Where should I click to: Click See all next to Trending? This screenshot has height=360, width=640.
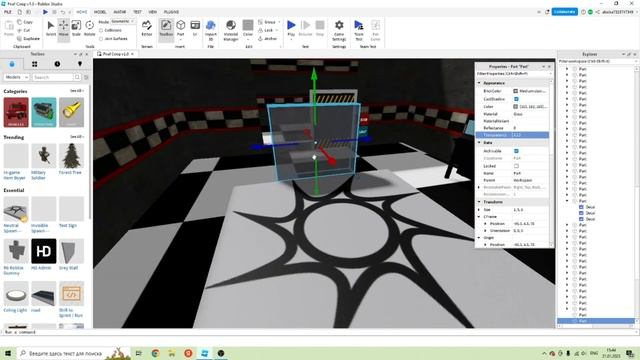click(76, 137)
